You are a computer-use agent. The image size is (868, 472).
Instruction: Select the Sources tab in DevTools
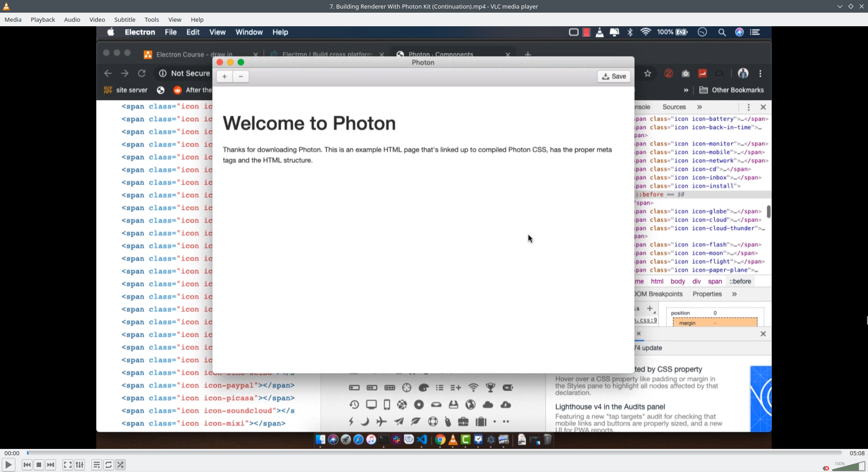pos(674,107)
